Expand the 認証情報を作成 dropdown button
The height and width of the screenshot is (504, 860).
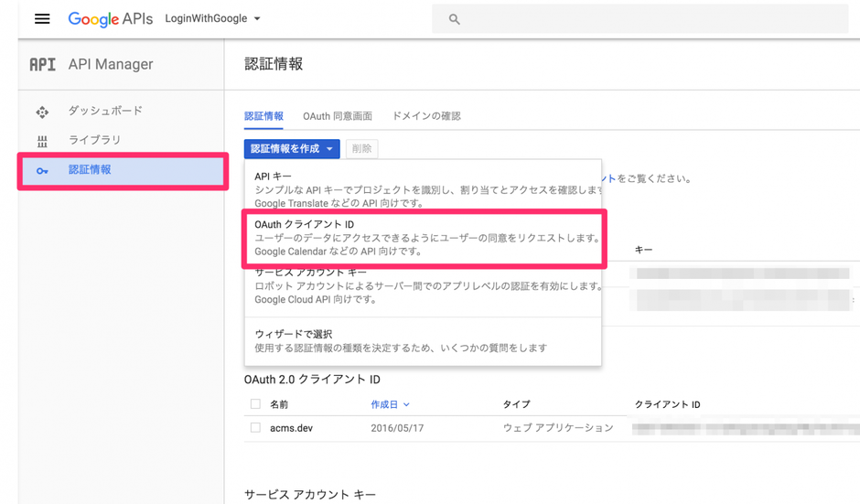click(292, 148)
